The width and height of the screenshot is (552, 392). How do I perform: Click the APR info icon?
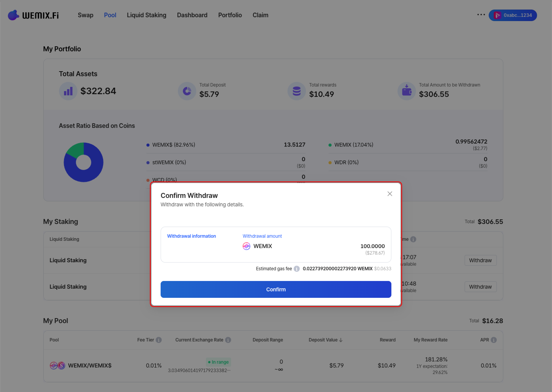tap(494, 340)
